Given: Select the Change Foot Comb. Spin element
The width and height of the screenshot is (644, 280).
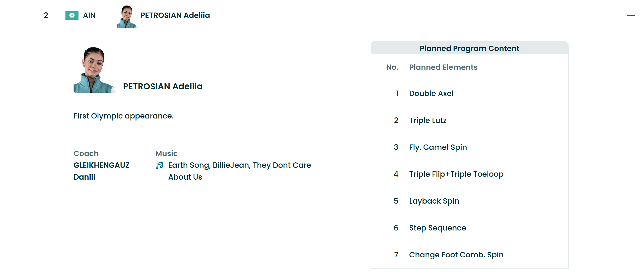Looking at the screenshot, I should [456, 255].
